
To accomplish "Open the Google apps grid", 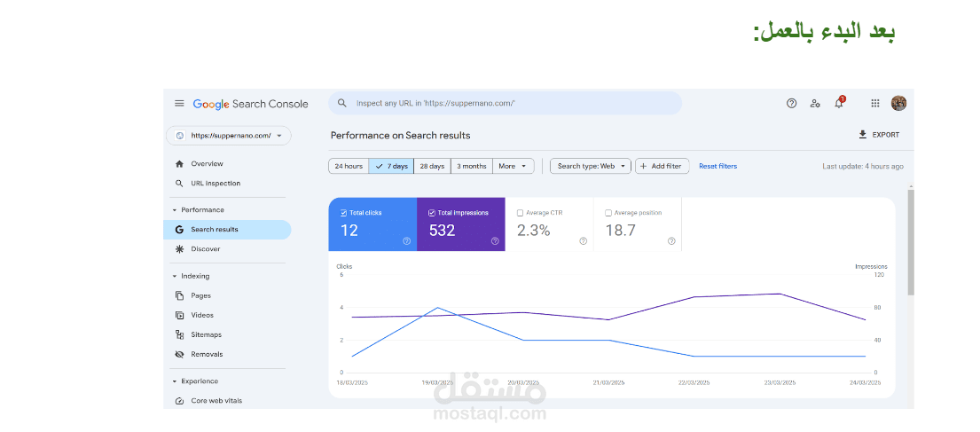I will 875,103.
